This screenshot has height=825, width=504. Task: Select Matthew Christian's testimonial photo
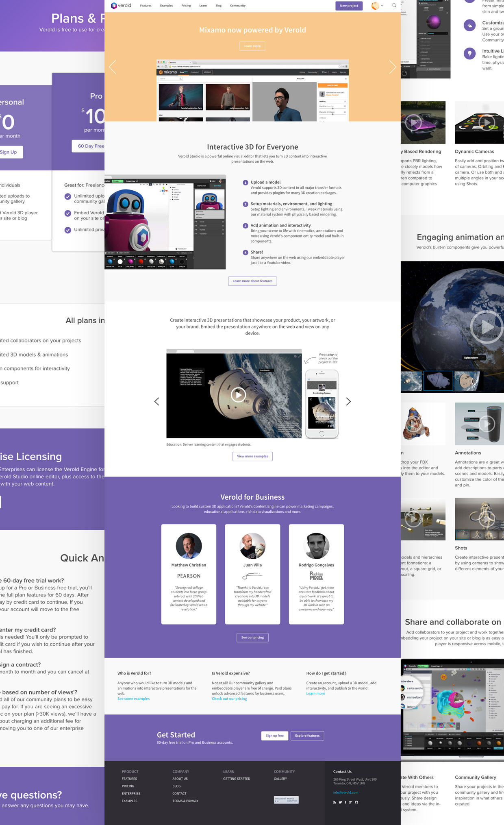(x=189, y=546)
